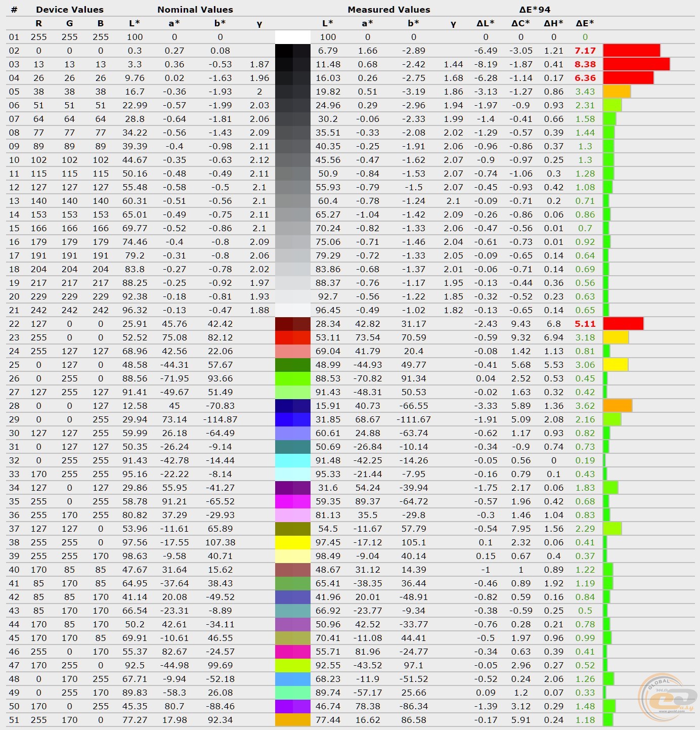Click the 'ΔC*' column header
700x730 pixels.
click(520, 23)
